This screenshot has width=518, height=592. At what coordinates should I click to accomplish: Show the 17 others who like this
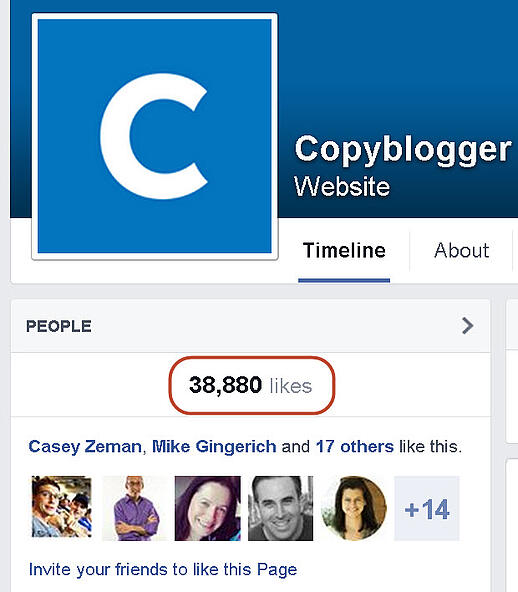tap(355, 447)
